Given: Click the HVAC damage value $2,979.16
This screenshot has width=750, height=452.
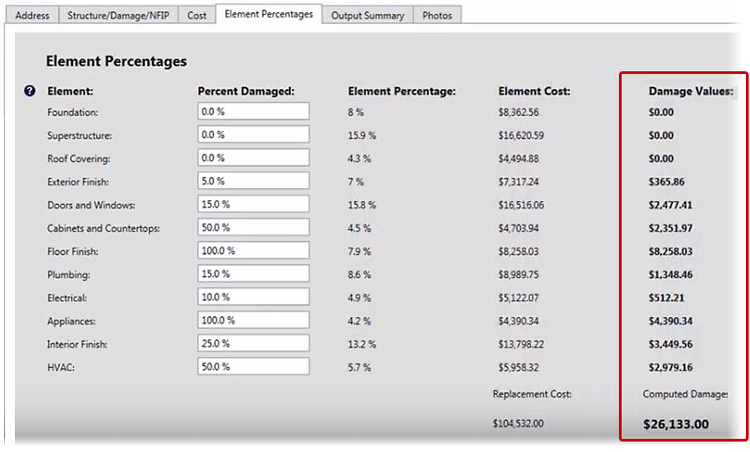Looking at the screenshot, I should pyautogui.click(x=670, y=367).
